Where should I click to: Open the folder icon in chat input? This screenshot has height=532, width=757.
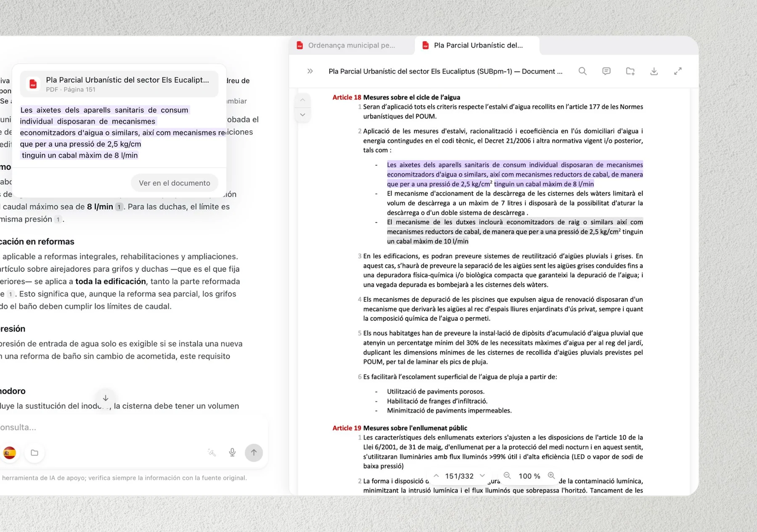pos(34,453)
